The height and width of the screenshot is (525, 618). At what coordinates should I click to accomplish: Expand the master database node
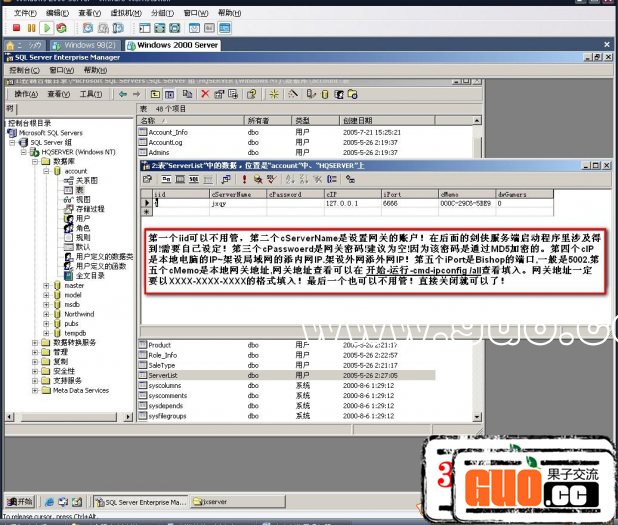point(46,285)
